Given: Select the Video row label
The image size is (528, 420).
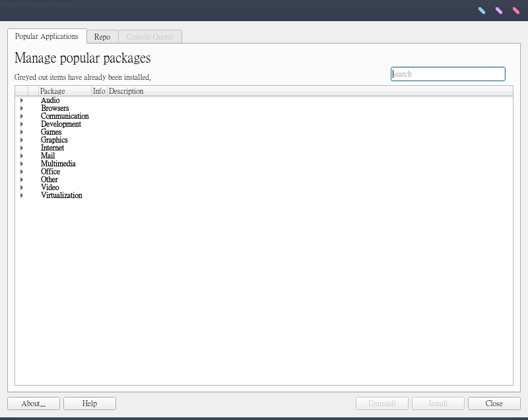Looking at the screenshot, I should 50,188.
